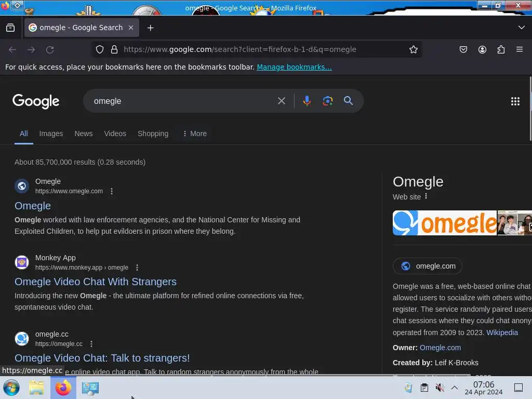Click the https://www.omegle.com result URL text

point(69,191)
